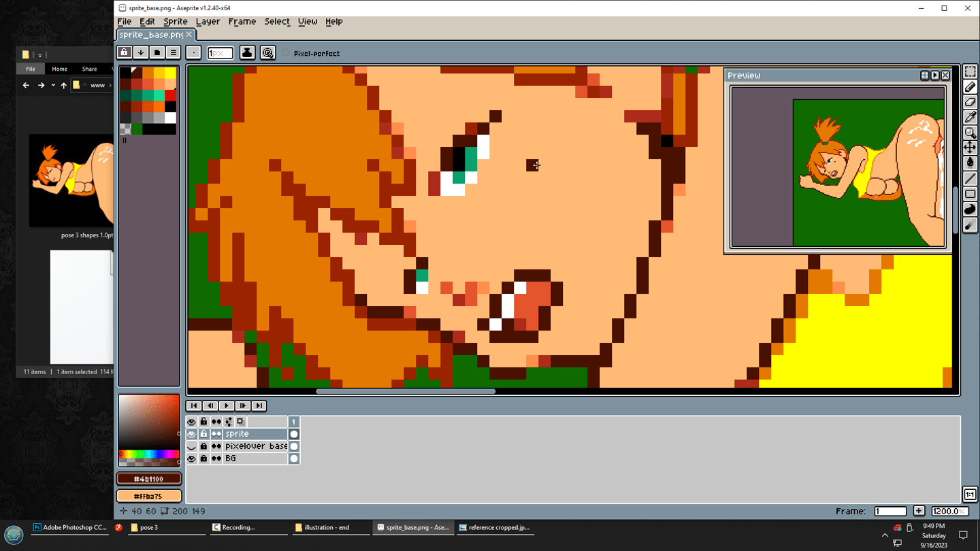Unlock the sprite layer lock toggle
980x551 pixels.
tap(203, 434)
